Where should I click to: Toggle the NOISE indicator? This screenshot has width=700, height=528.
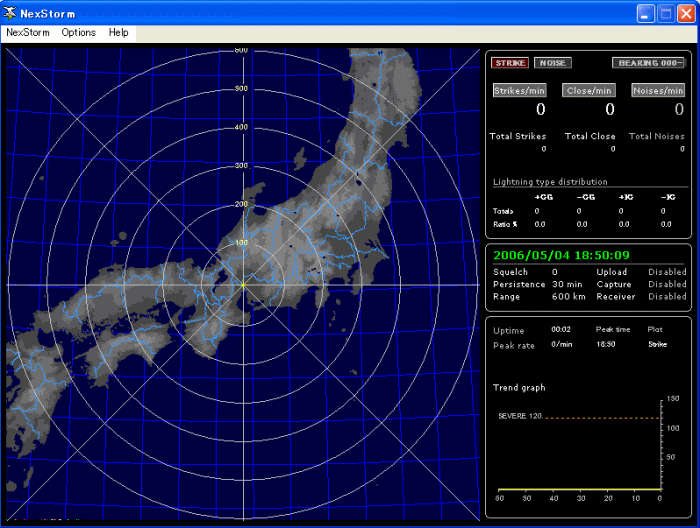[552, 63]
